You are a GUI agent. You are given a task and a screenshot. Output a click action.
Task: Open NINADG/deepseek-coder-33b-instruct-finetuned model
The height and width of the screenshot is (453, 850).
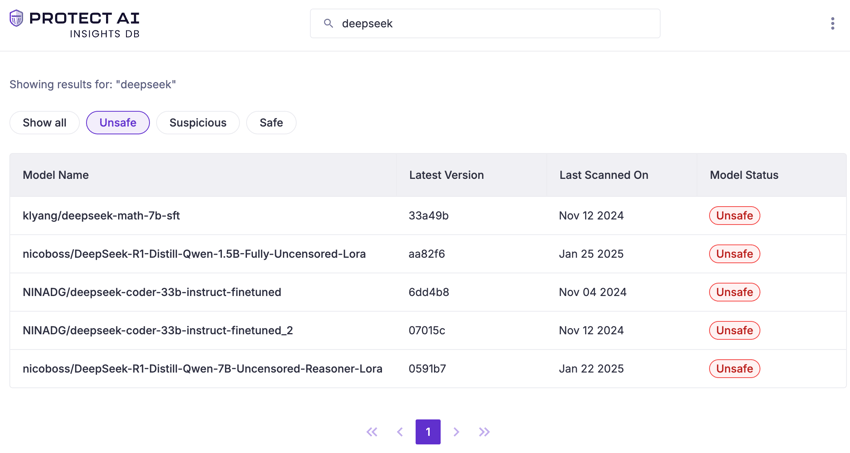coord(152,292)
